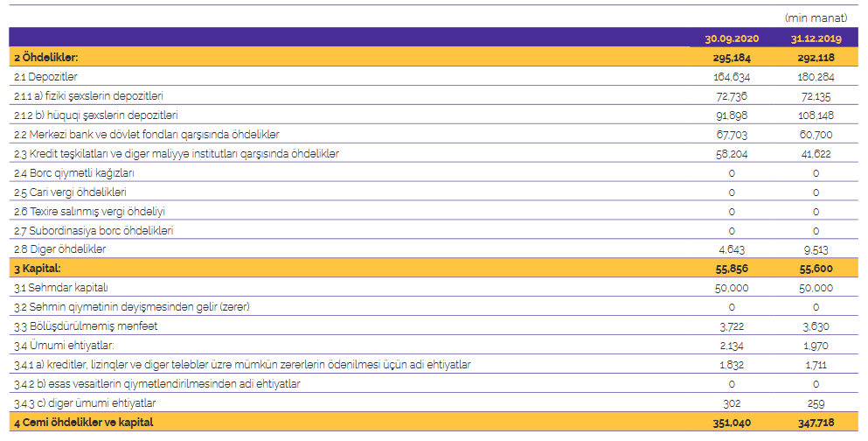Select the value 58,204 for Kredit təşkilatları
Screen dimensions: 868x441
[732, 153]
